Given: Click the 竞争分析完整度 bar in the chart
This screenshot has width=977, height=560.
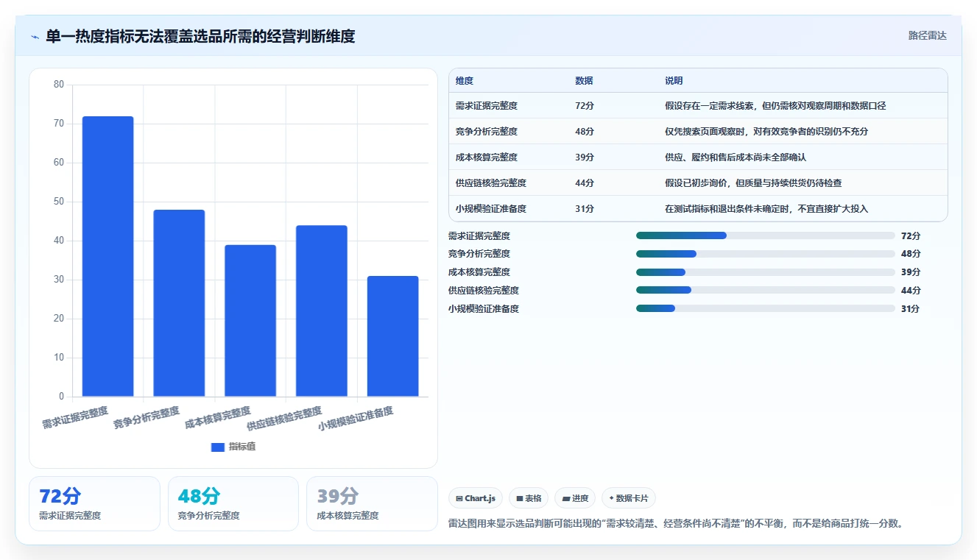Looking at the screenshot, I should (x=179, y=303).
